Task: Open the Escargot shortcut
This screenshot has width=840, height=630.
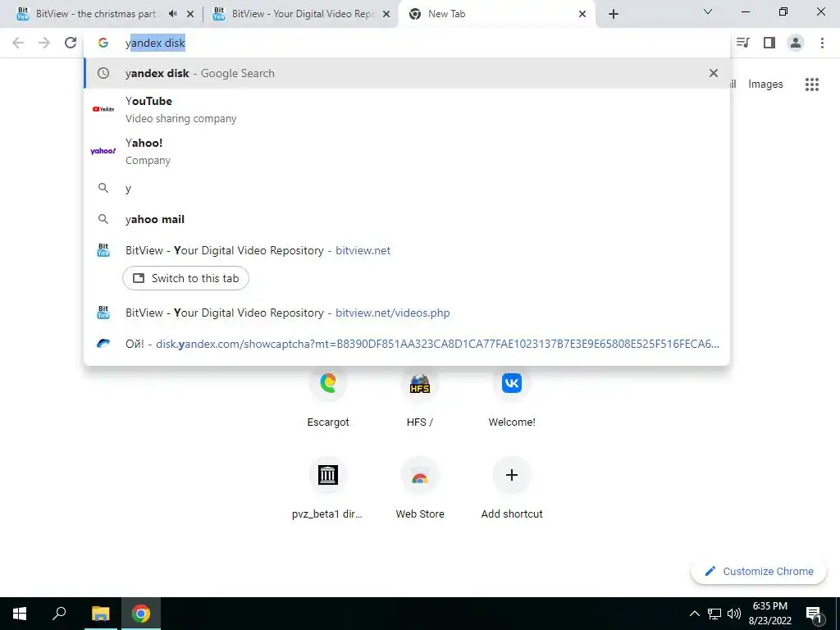Action: pyautogui.click(x=328, y=398)
